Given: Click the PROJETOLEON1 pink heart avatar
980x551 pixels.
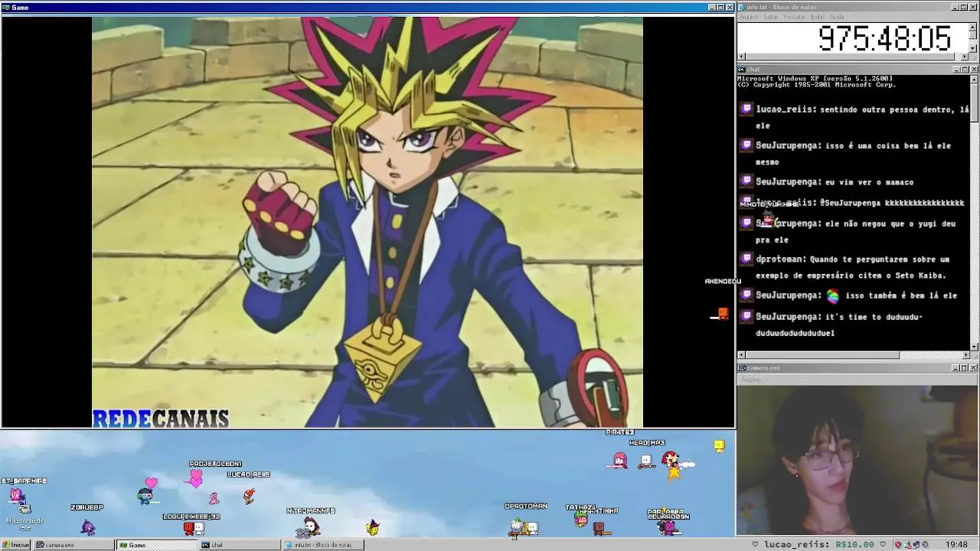Looking at the screenshot, I should tap(196, 478).
